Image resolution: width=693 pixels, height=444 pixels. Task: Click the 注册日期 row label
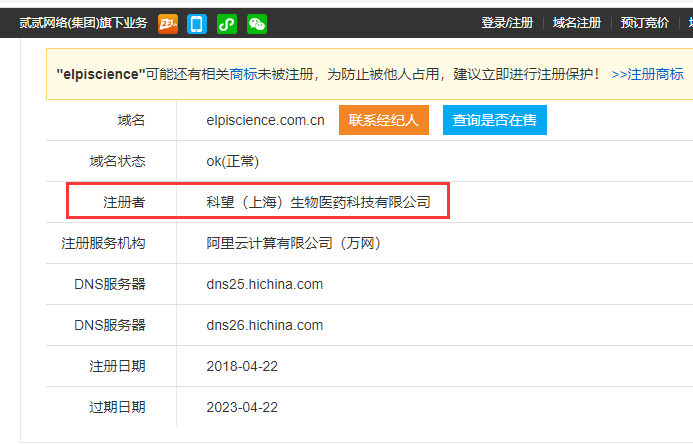coord(117,366)
